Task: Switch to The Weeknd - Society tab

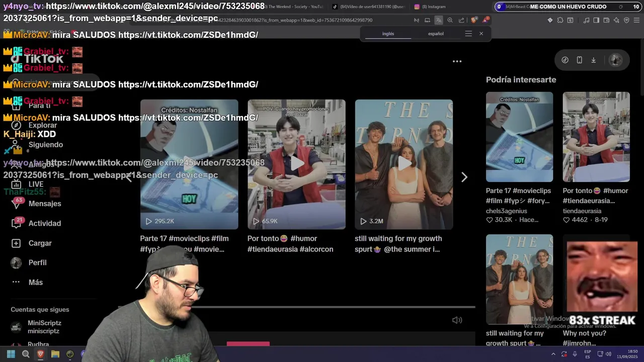Action: coord(292,7)
